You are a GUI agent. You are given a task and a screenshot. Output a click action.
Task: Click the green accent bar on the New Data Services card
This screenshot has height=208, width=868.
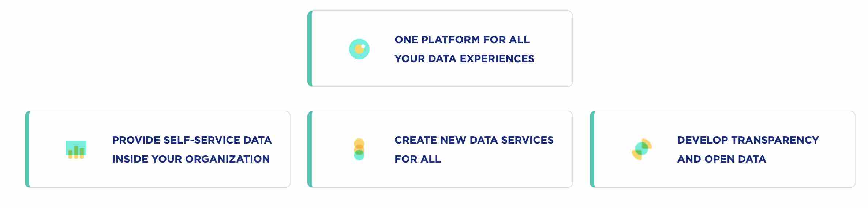pyautogui.click(x=310, y=149)
